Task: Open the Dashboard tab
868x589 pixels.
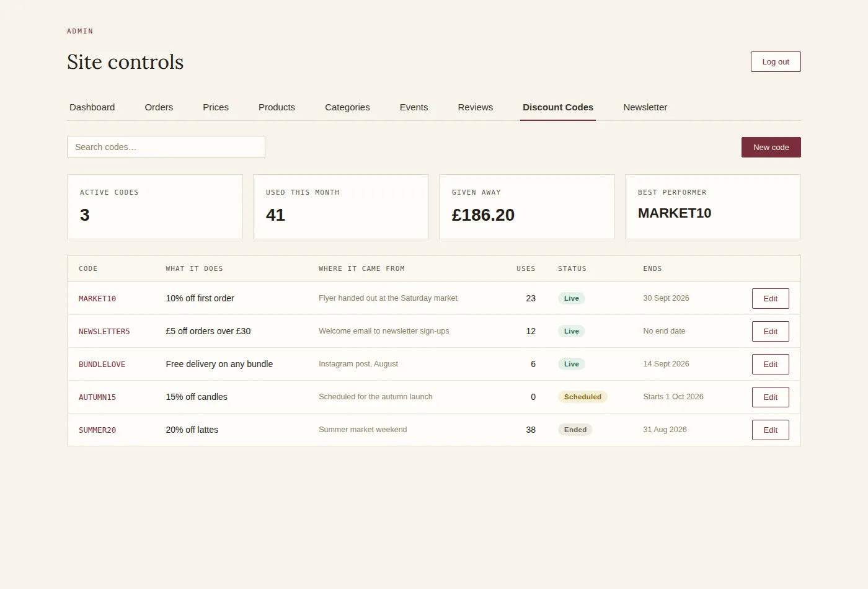Action: pos(92,107)
